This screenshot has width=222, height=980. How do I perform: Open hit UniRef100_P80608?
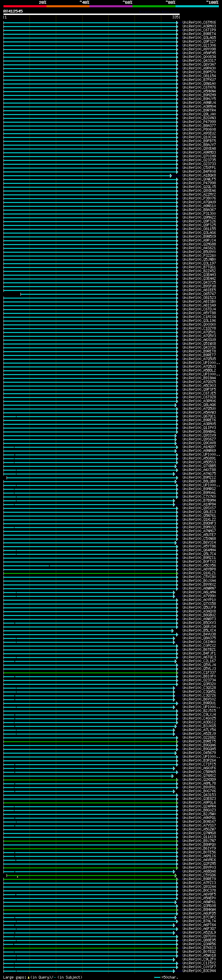(x=199, y=129)
